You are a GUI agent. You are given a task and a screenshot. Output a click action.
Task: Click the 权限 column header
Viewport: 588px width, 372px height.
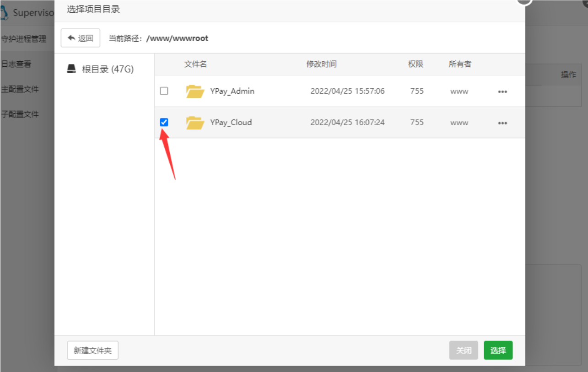coord(415,64)
